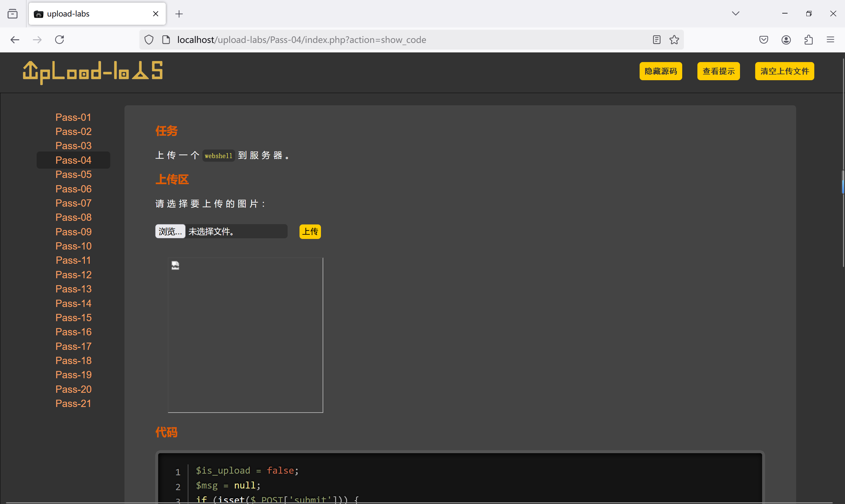Expand the list all tabs chevron
Viewport: 845px width, 504px height.
pos(736,14)
